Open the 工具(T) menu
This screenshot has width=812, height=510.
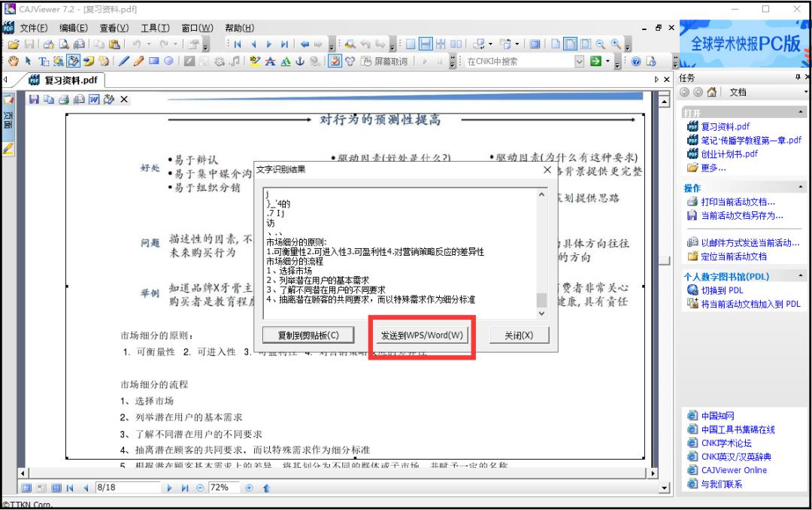tap(153, 28)
